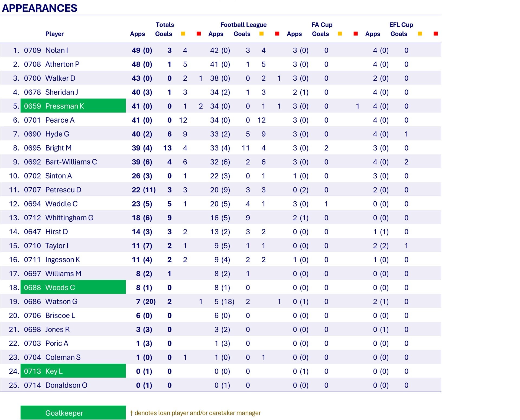Click the FA Cup red card icon
Image resolution: width=520 pixels, height=420 pixels.
pyautogui.click(x=356, y=34)
